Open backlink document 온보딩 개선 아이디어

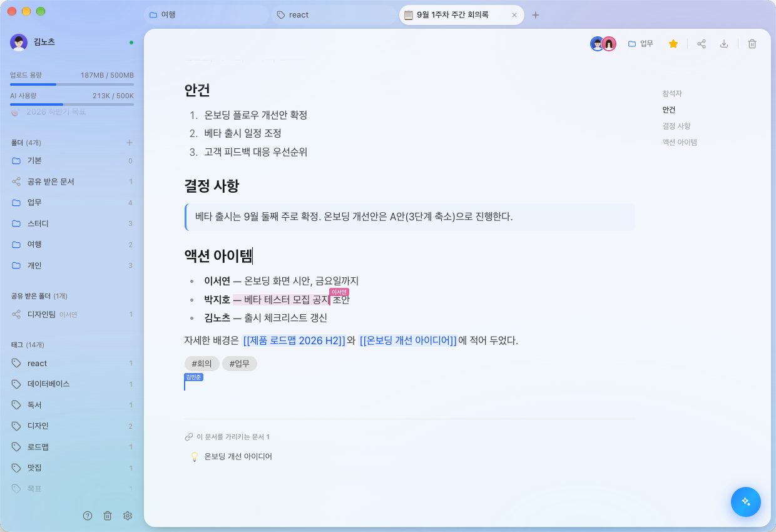[238, 456]
